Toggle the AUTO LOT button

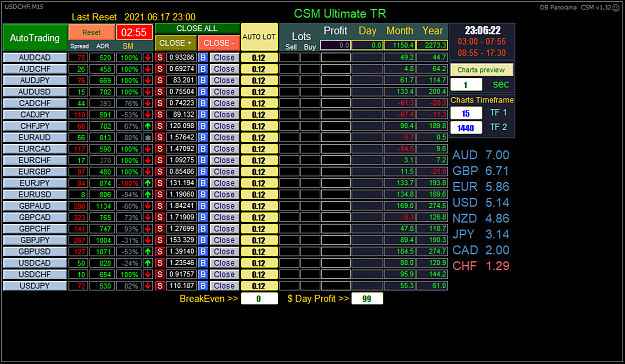tap(259, 37)
